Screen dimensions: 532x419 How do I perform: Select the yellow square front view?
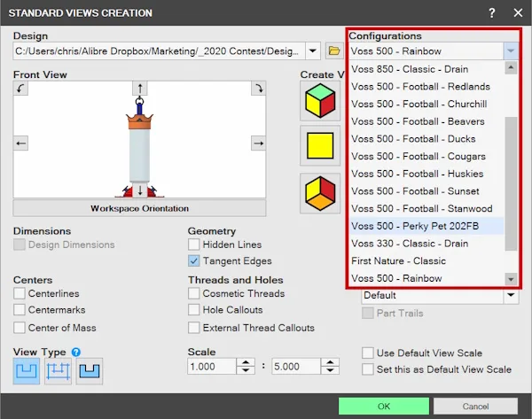[x=320, y=145]
